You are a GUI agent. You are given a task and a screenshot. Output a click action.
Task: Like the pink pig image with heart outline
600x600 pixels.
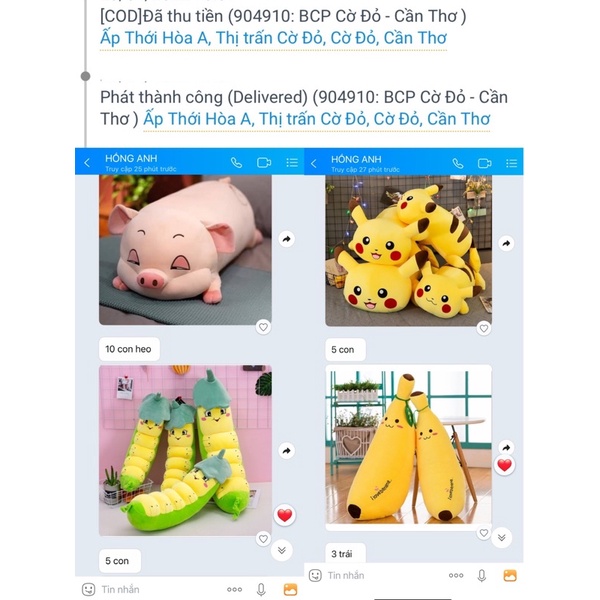tap(263, 327)
